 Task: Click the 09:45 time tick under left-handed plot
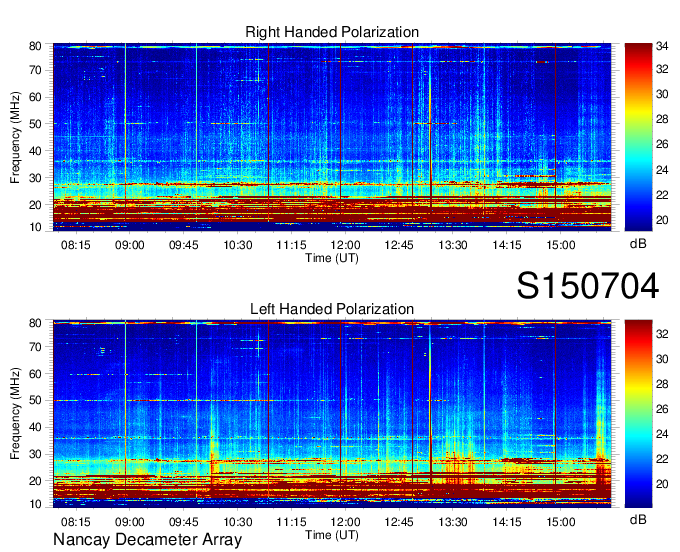pyautogui.click(x=183, y=522)
